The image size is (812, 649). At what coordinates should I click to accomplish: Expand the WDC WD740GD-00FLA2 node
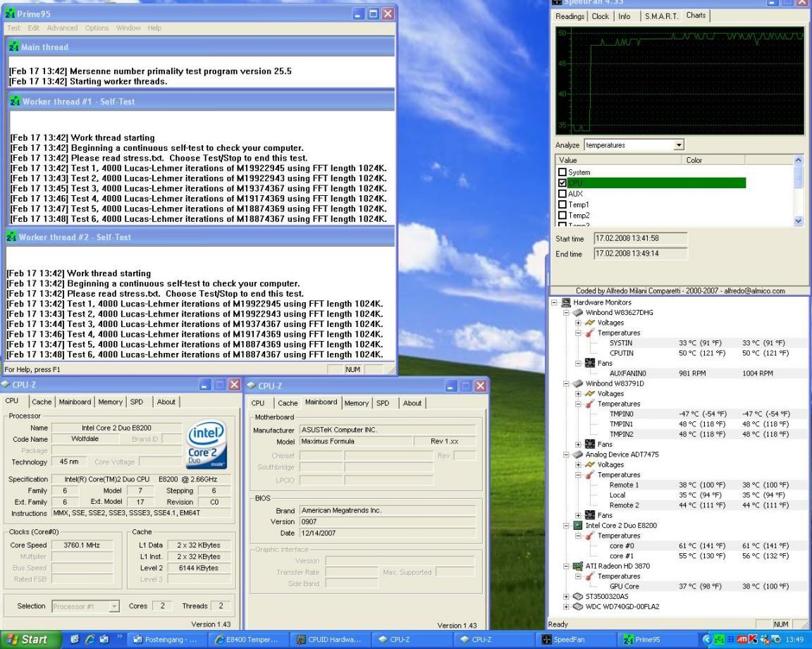click(566, 607)
